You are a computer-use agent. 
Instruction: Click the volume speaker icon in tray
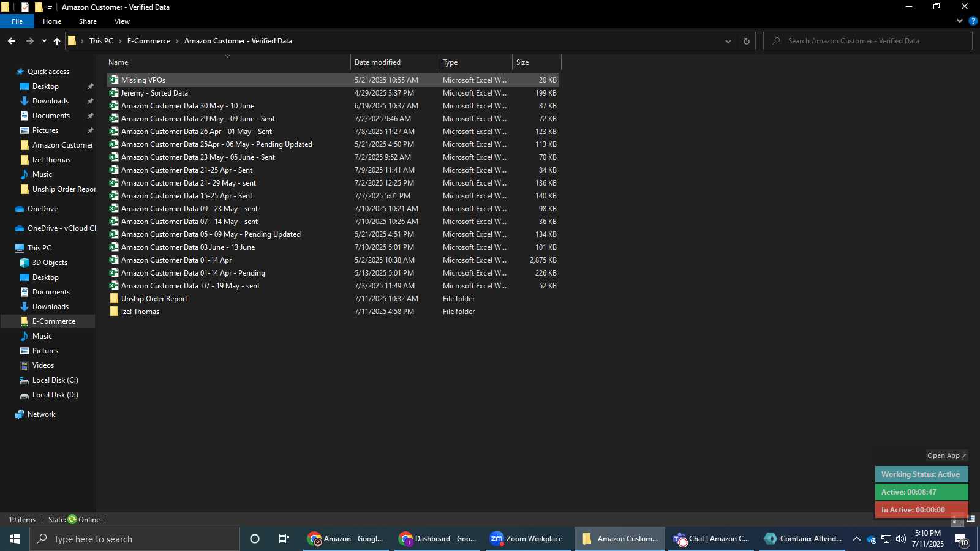tap(900, 539)
